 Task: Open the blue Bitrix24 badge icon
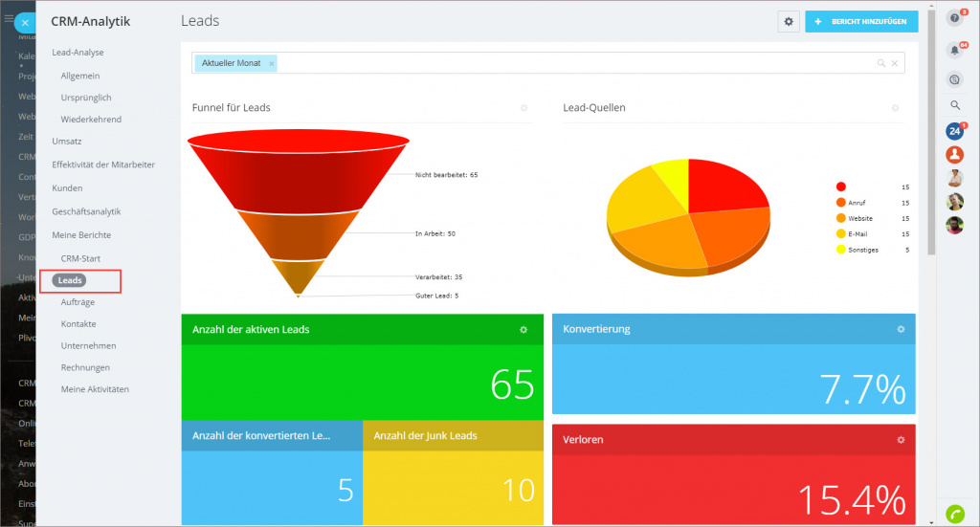tap(954, 131)
